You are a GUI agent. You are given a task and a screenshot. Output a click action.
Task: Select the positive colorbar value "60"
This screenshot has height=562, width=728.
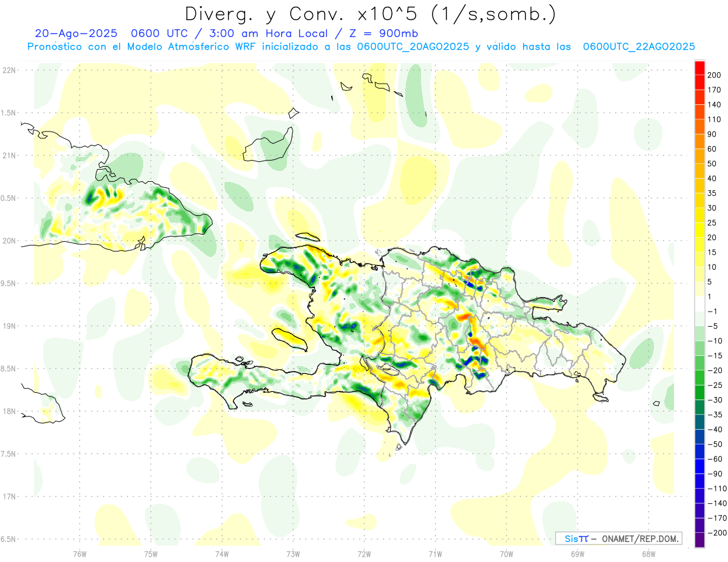(713, 149)
